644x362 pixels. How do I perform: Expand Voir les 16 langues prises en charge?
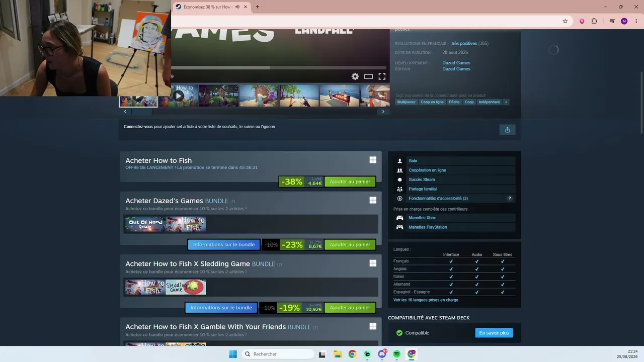click(426, 300)
